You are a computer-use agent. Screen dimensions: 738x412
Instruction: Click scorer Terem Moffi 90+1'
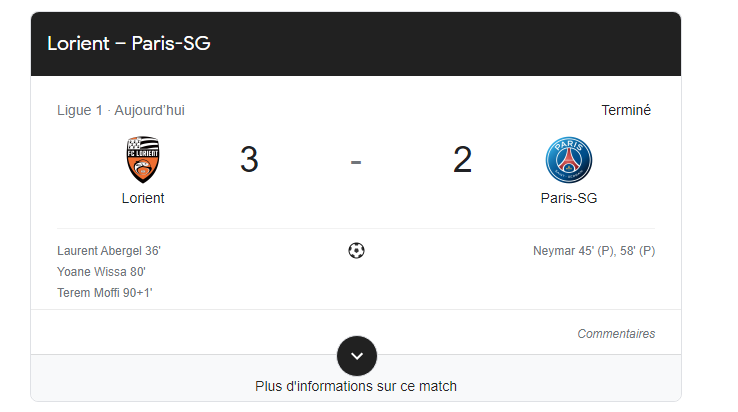tap(105, 292)
